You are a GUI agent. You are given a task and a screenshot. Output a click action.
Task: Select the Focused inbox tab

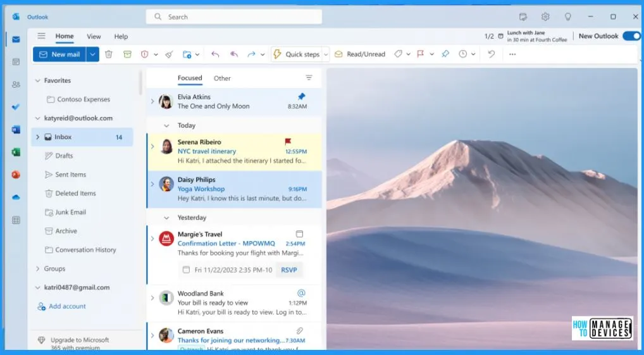coord(190,78)
